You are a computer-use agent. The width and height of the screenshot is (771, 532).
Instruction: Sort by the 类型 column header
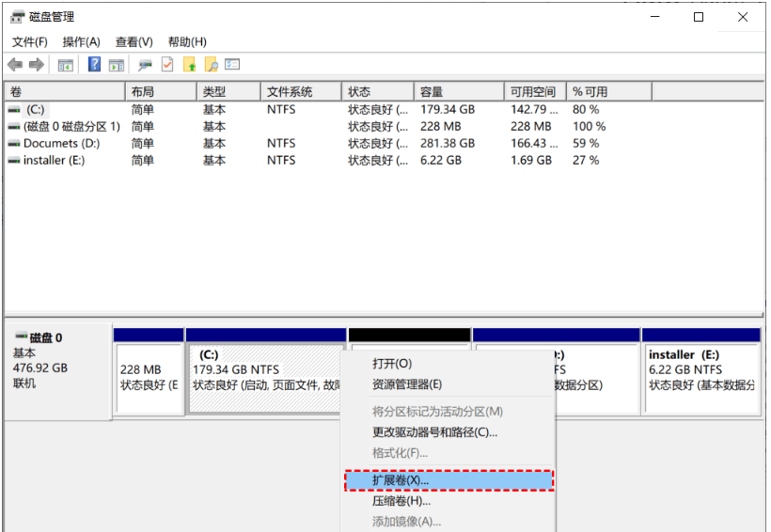[x=228, y=92]
